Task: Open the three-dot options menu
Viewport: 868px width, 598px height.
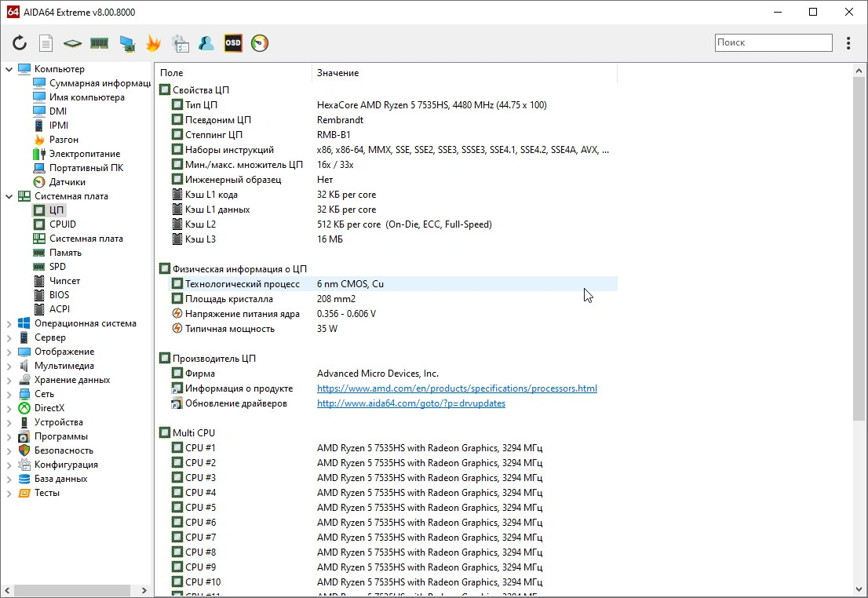Action: (848, 43)
